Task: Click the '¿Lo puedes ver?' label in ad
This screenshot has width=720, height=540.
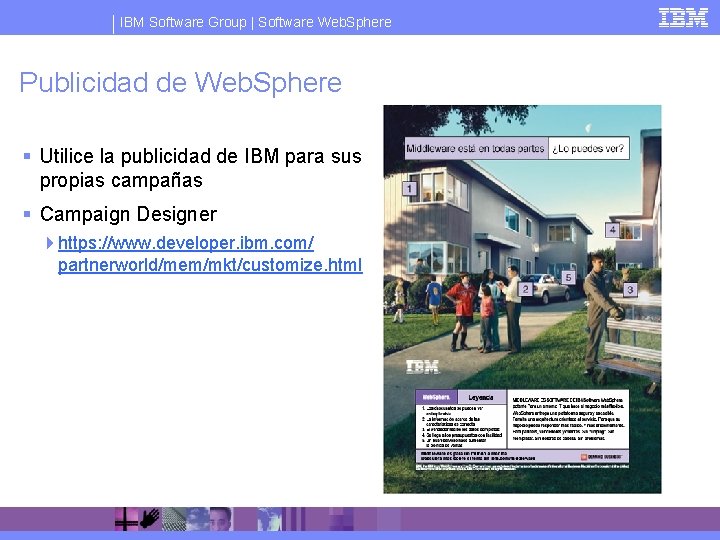Action: click(x=588, y=148)
